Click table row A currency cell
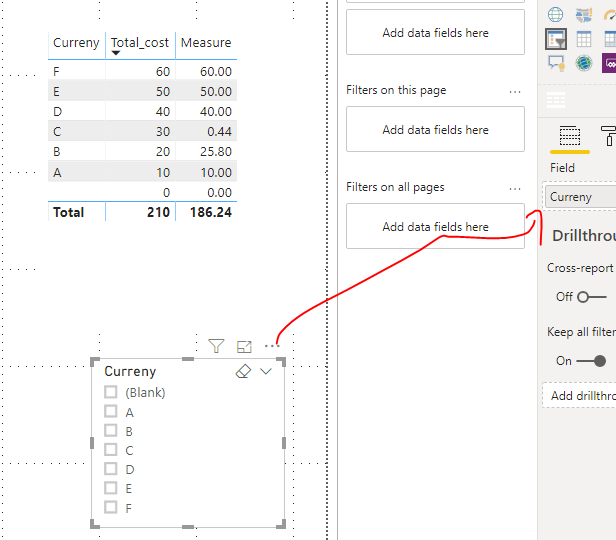Screen dimensions: 616x540 coord(57,172)
